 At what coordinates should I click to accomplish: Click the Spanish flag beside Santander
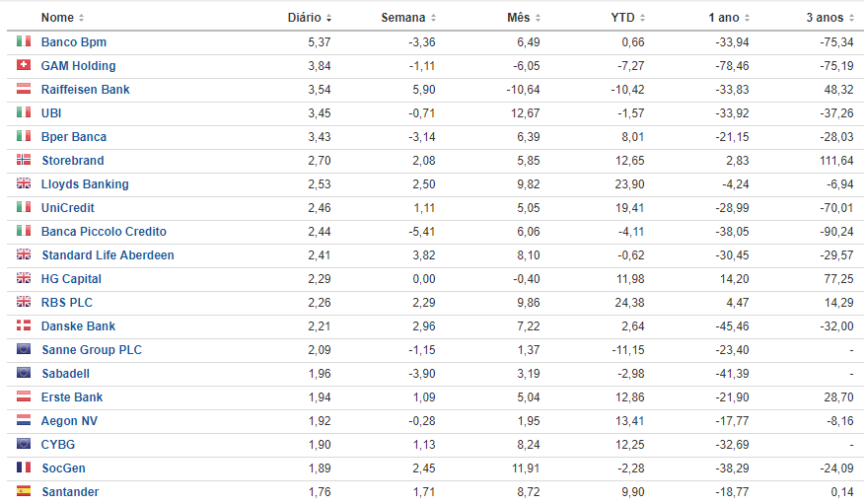point(23,491)
